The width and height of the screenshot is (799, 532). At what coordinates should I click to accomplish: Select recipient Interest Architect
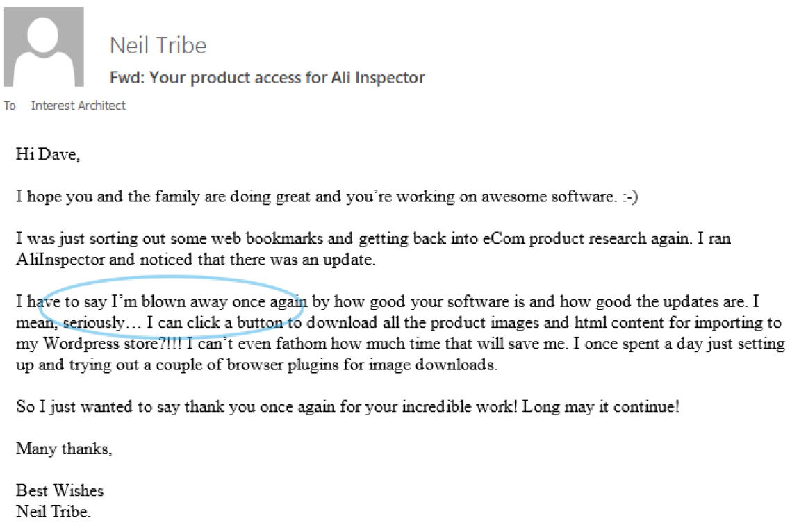tap(79, 106)
